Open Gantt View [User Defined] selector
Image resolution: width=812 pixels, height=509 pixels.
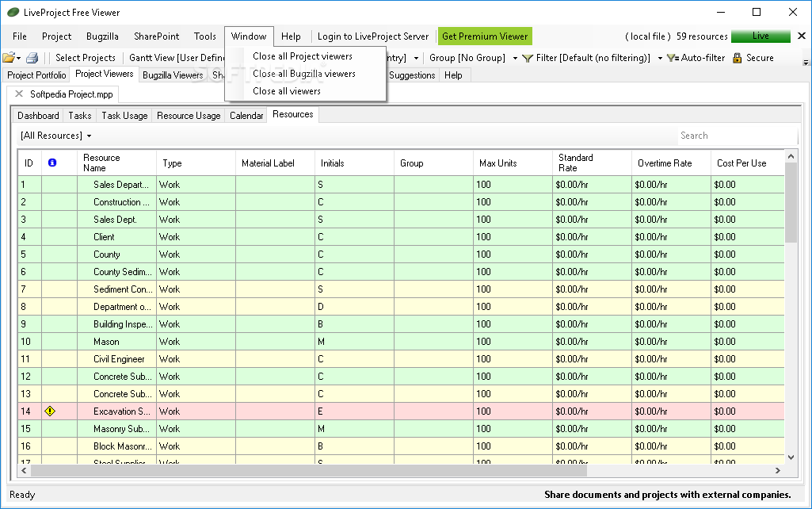point(176,58)
